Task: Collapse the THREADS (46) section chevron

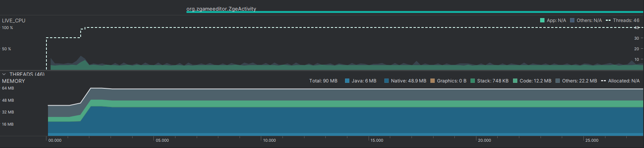Action: pos(4,74)
